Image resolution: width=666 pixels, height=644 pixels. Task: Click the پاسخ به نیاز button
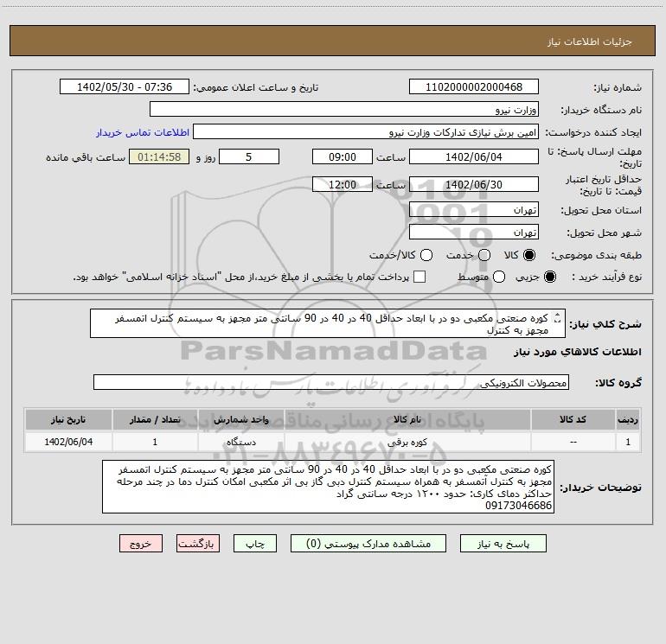(503, 544)
